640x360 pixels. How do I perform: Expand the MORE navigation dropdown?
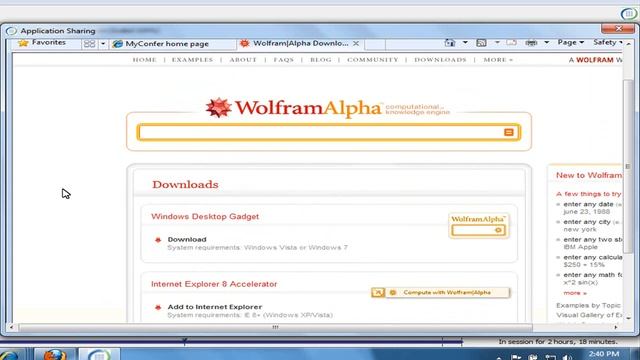(x=498, y=60)
